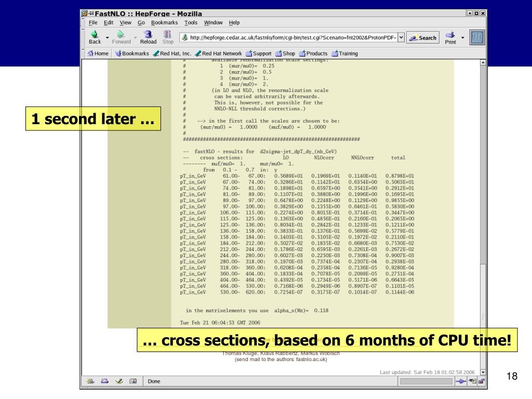Screen dimensions: 532x399
Task: Click the security padlock icon in status bar
Action: pos(482,381)
